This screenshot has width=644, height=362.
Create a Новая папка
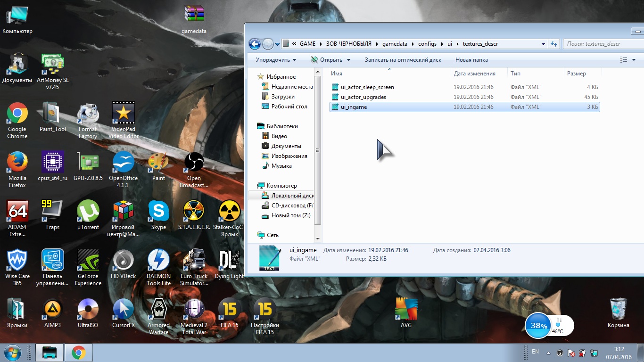click(x=471, y=60)
